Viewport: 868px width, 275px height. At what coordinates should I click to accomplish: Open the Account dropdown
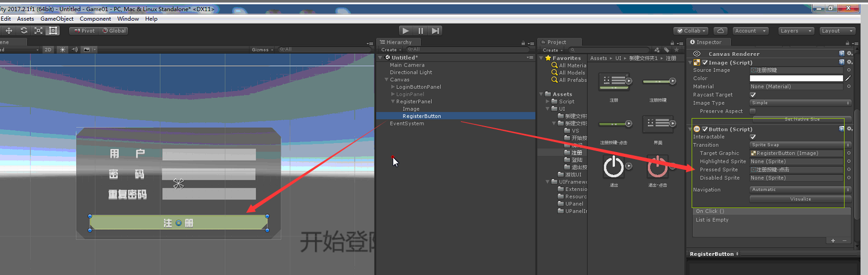click(750, 31)
